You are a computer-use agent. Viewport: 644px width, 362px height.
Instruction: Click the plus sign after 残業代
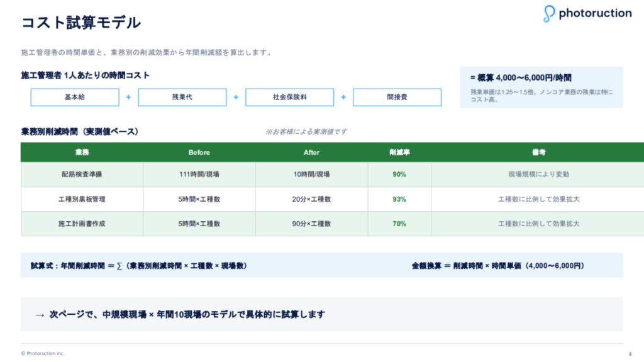tap(236, 97)
